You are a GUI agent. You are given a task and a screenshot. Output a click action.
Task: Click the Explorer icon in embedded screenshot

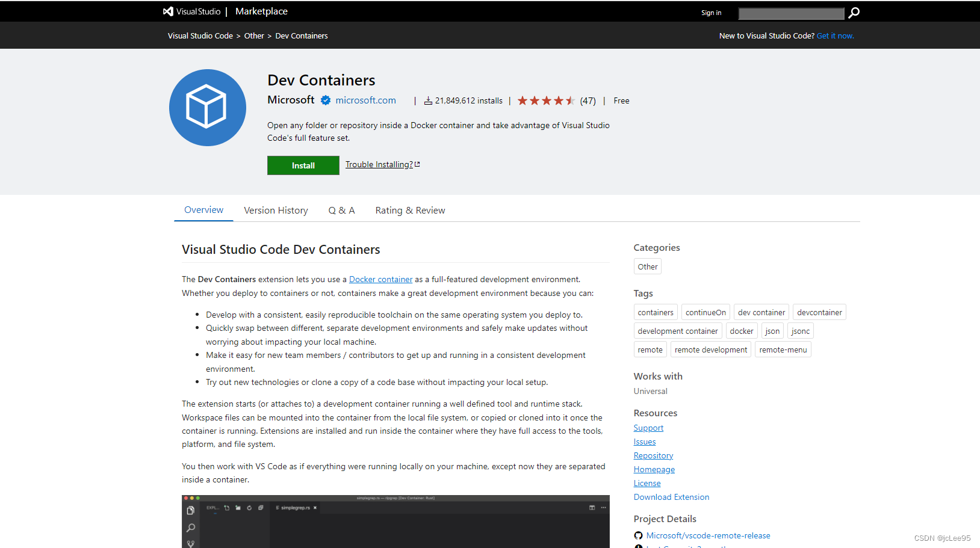click(191, 511)
